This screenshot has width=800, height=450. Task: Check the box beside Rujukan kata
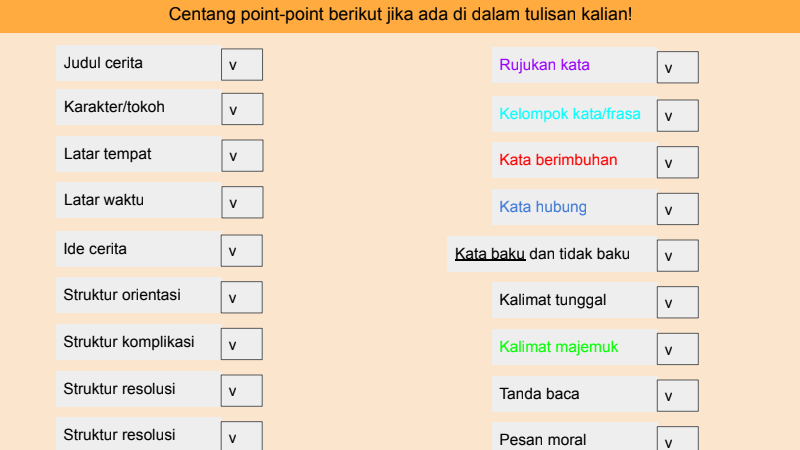coord(677,68)
